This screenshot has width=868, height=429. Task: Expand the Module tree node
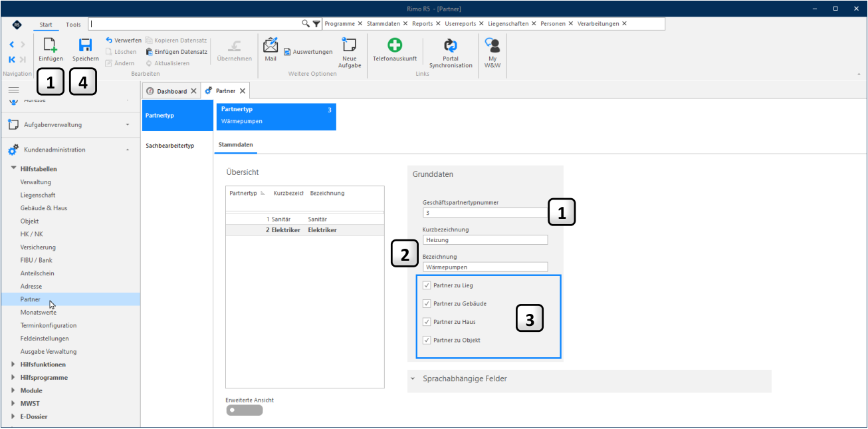coord(14,390)
